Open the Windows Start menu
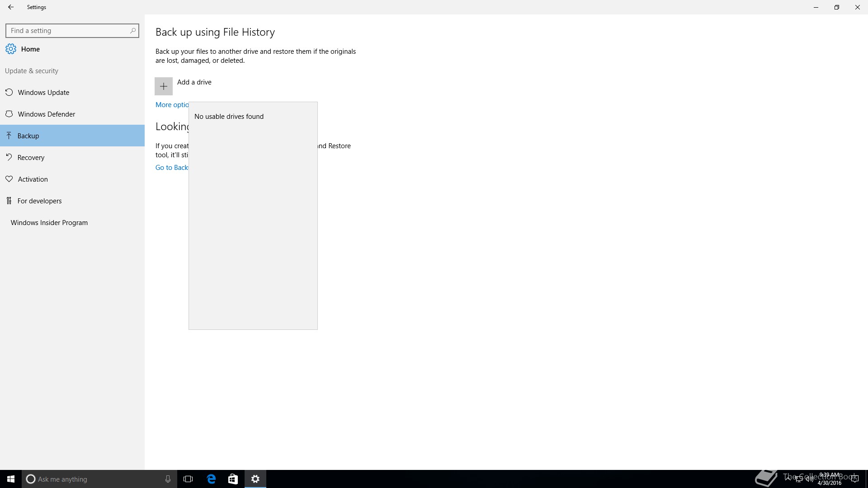This screenshot has height=488, width=868. click(x=11, y=479)
